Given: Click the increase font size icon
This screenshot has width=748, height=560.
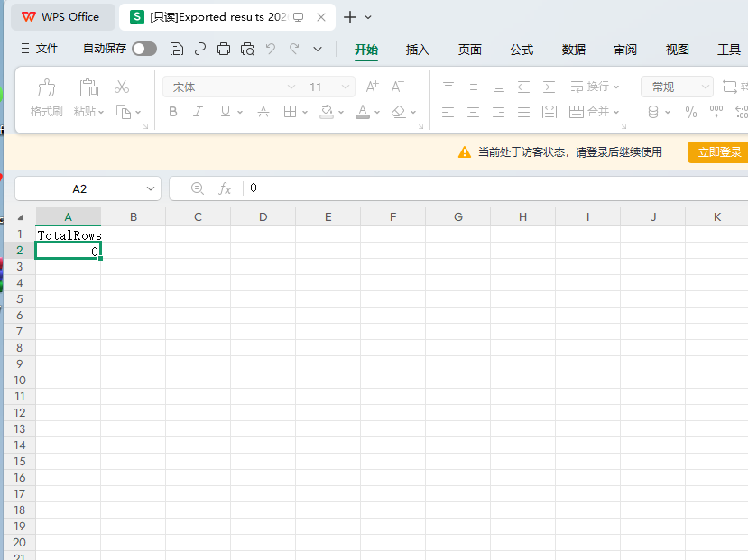Looking at the screenshot, I should pyautogui.click(x=372, y=87).
